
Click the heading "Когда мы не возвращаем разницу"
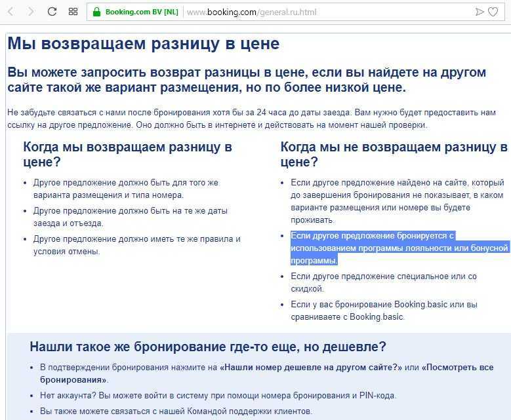[x=394, y=155]
